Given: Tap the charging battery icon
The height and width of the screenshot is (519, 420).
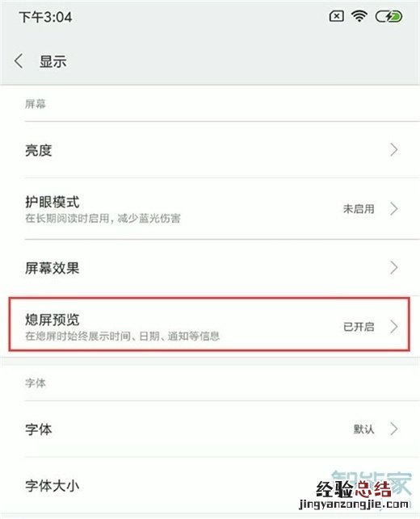Looking at the screenshot, I should point(388,16).
